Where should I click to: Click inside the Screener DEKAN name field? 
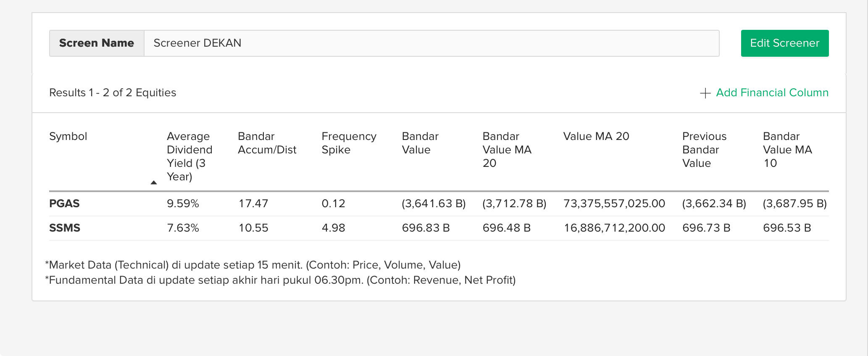[x=431, y=43]
